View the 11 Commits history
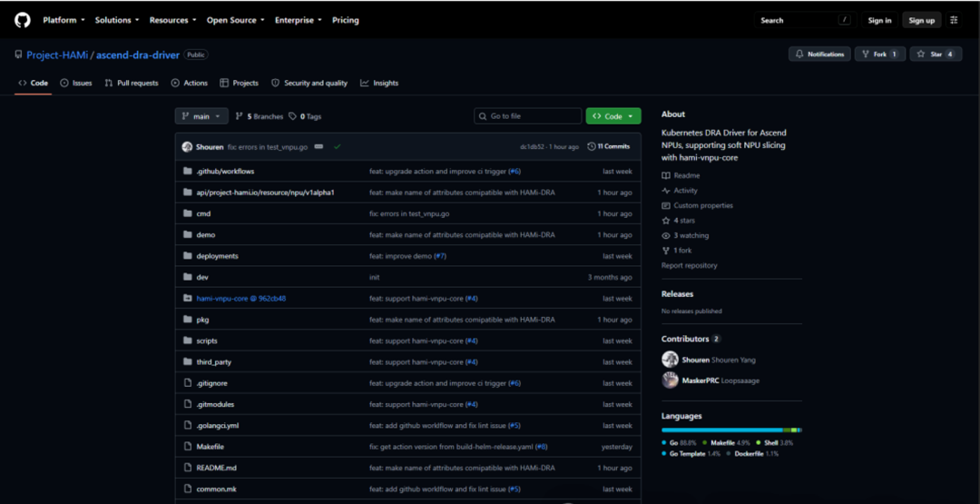980x504 pixels. tap(609, 147)
